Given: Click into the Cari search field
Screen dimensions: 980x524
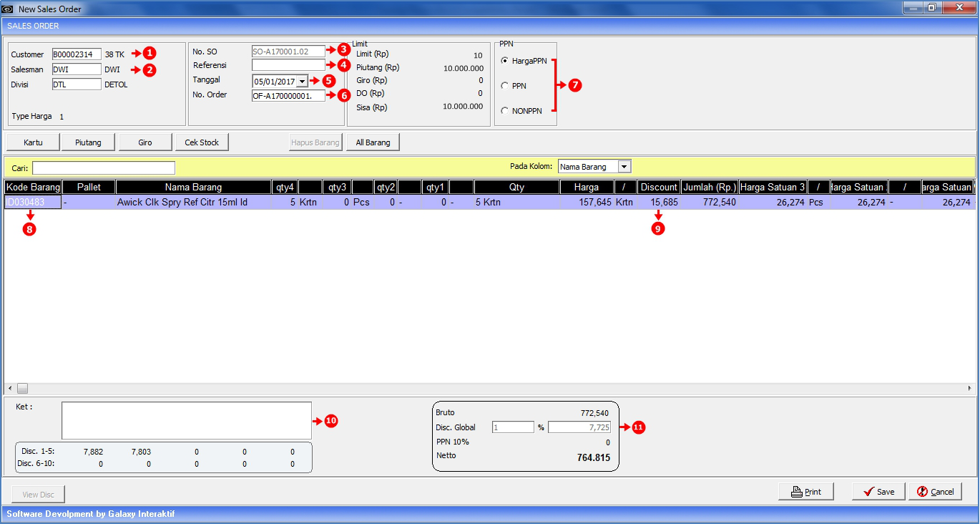Looking at the screenshot, I should pos(103,168).
